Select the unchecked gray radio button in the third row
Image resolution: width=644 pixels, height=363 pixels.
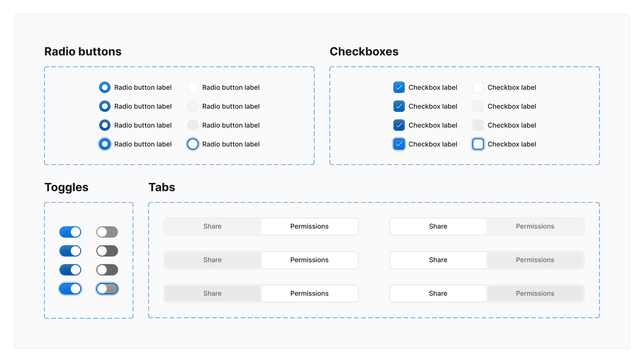tap(193, 125)
